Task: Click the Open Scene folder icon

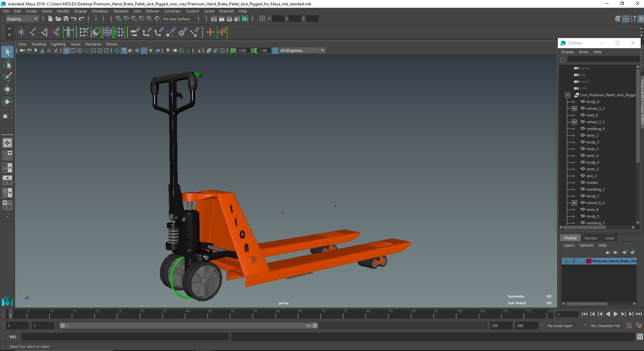Action: pyautogui.click(x=58, y=19)
